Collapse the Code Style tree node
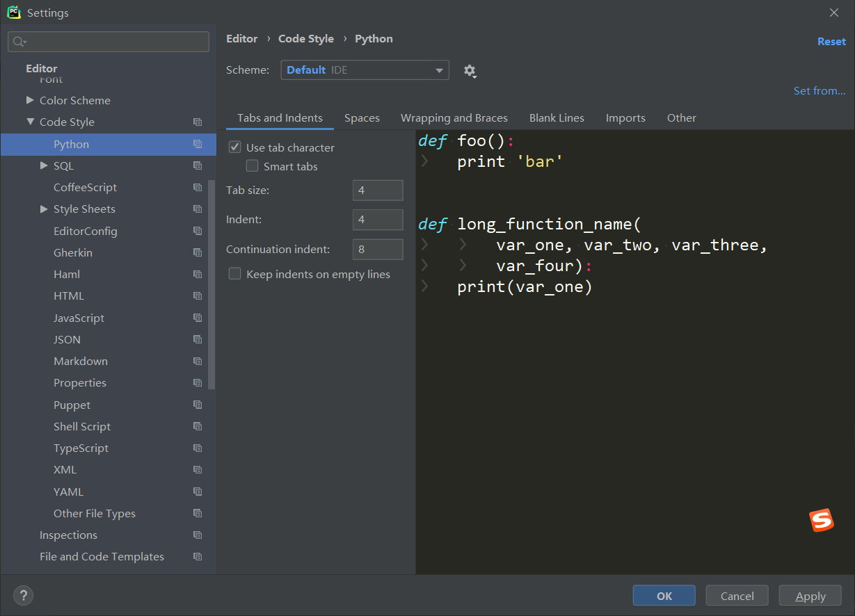This screenshot has height=616, width=855. [x=30, y=122]
